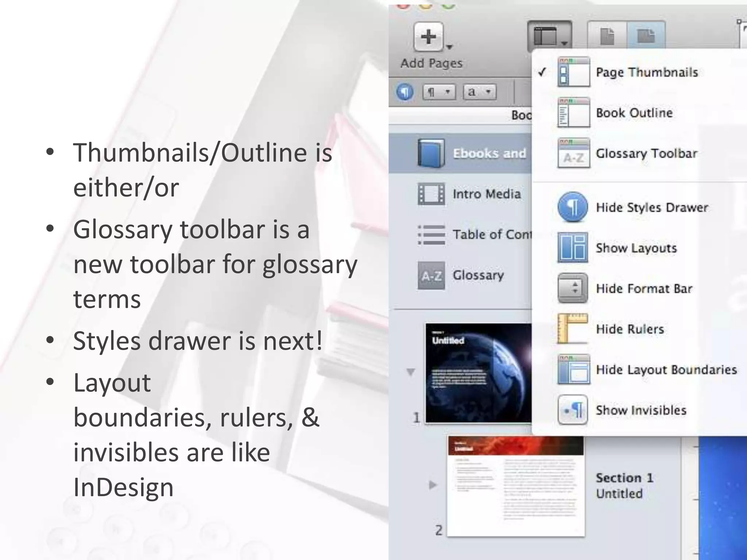Click the Table of Contents list icon

[431, 234]
